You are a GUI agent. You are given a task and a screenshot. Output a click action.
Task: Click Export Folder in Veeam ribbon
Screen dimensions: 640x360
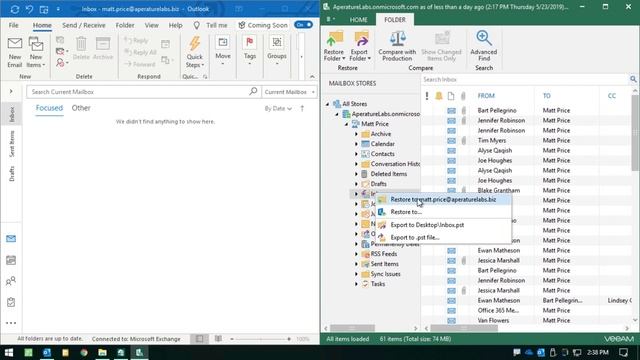(360, 46)
